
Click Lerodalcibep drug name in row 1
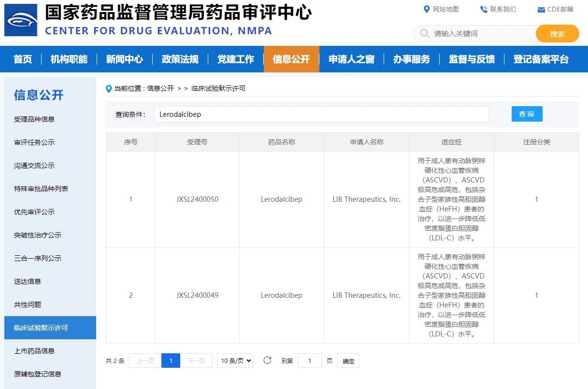click(x=282, y=199)
